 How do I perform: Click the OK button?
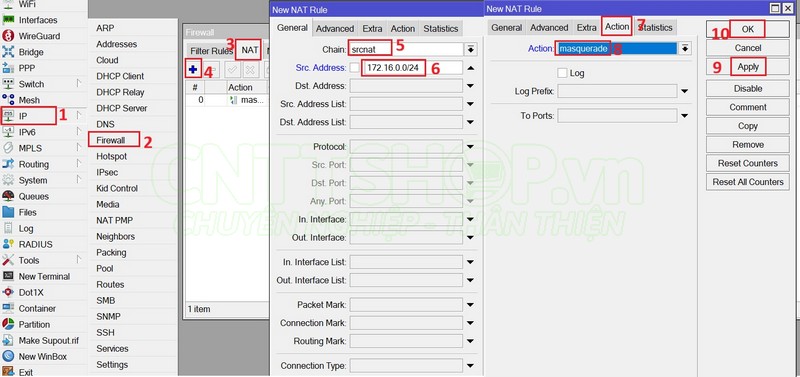coord(747,29)
